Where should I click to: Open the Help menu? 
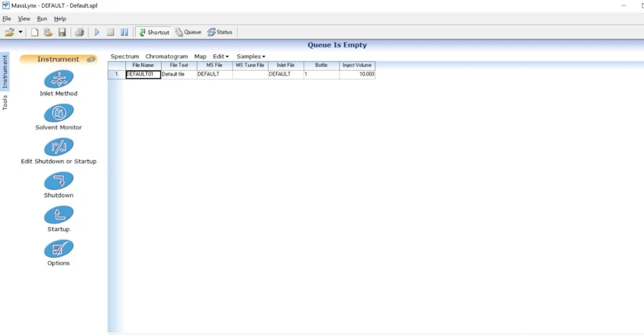60,19
